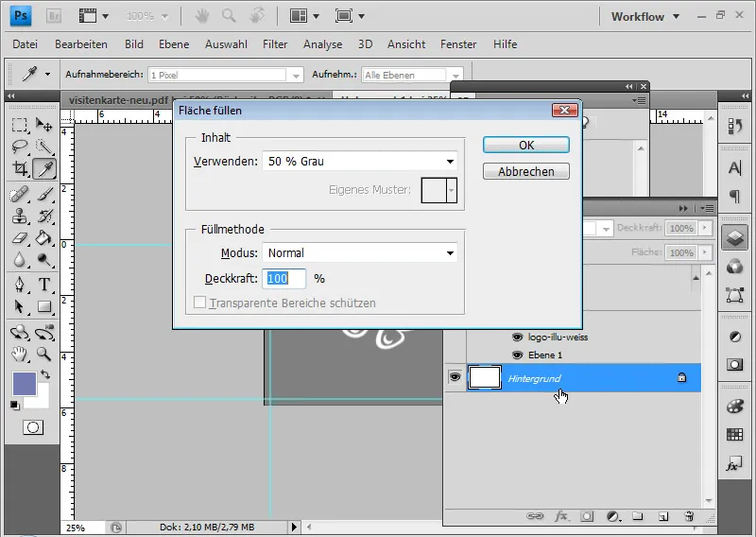Open the Styles panel icon in dock
This screenshot has height=537, width=756.
(734, 464)
